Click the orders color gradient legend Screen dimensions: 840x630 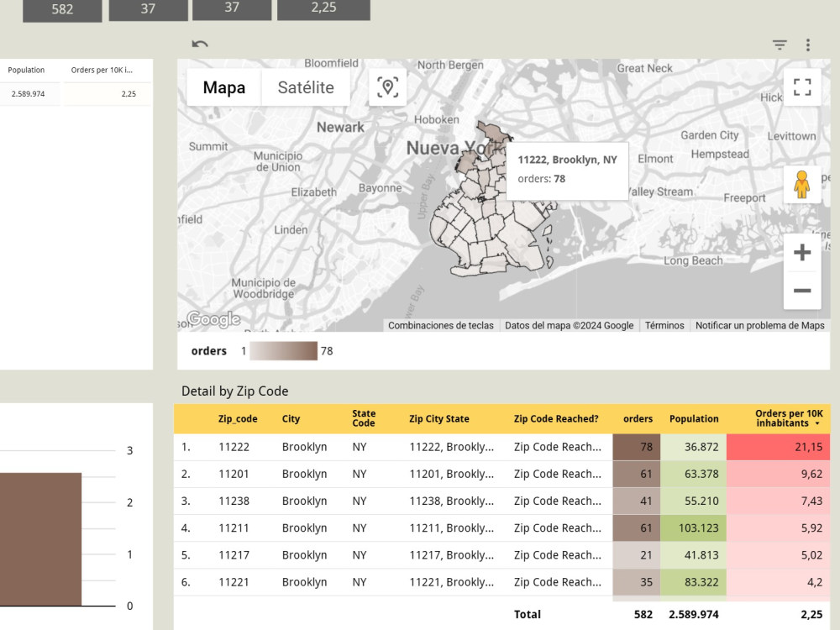pos(285,350)
